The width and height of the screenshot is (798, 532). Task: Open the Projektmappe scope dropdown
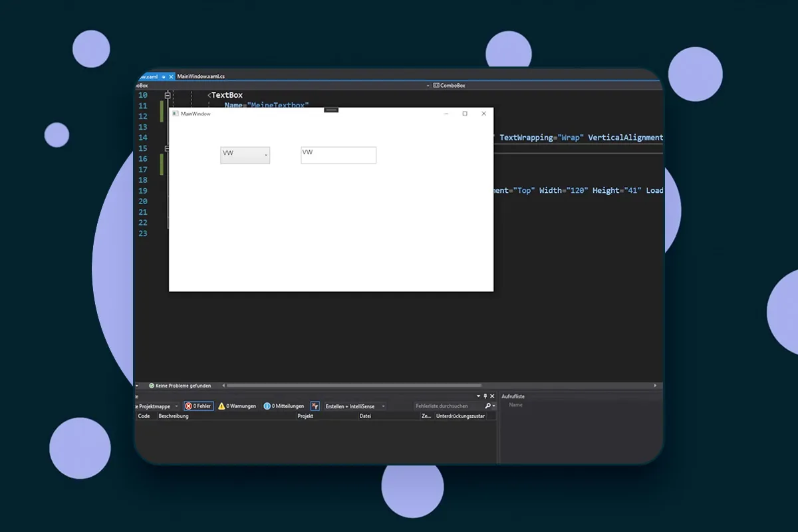click(157, 406)
